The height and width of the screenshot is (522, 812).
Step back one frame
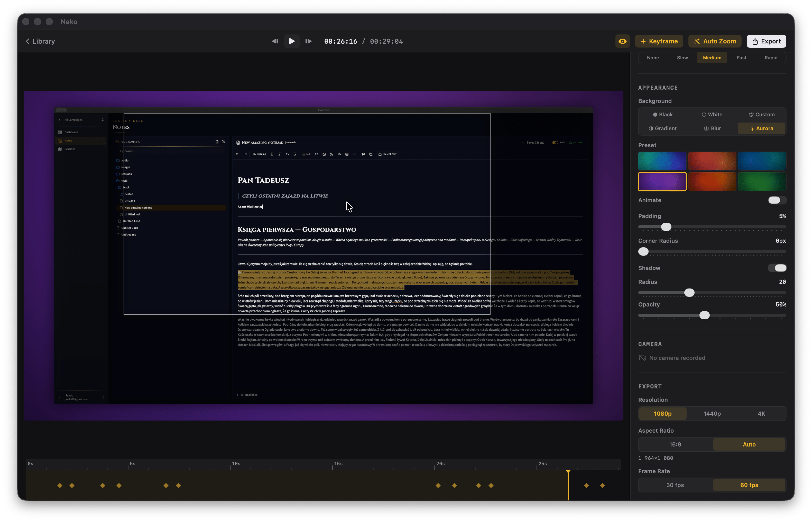pos(275,41)
